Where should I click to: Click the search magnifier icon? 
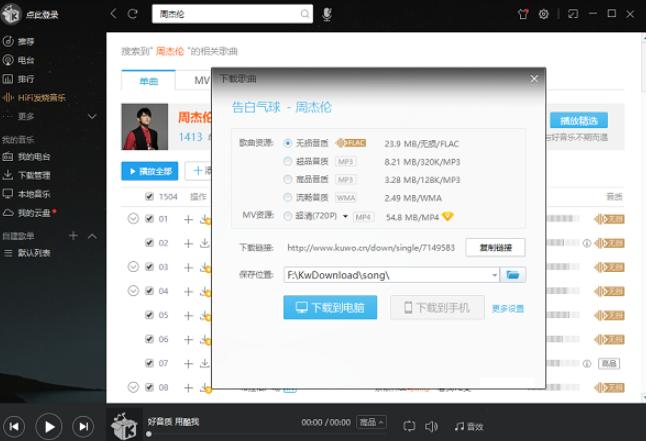304,14
